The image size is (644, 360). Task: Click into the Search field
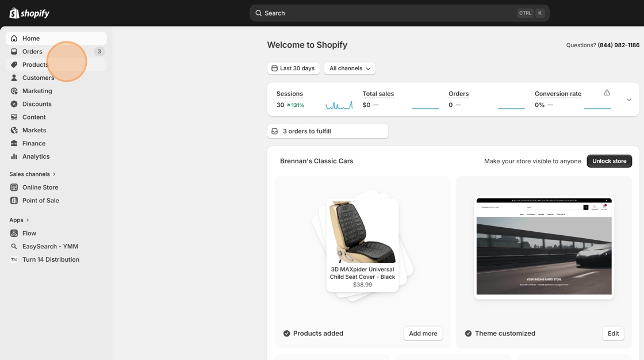pyautogui.click(x=399, y=13)
